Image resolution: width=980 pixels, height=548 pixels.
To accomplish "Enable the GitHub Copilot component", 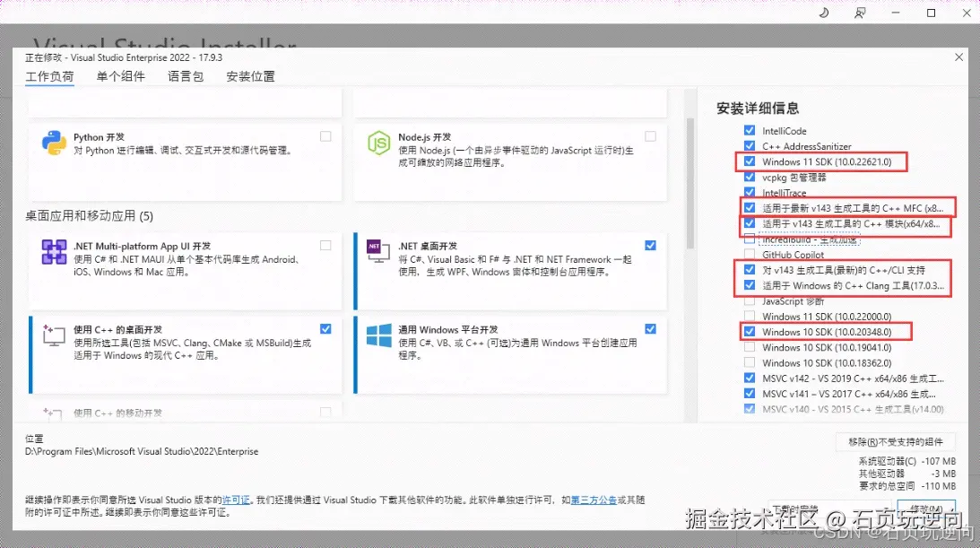I will coord(750,255).
